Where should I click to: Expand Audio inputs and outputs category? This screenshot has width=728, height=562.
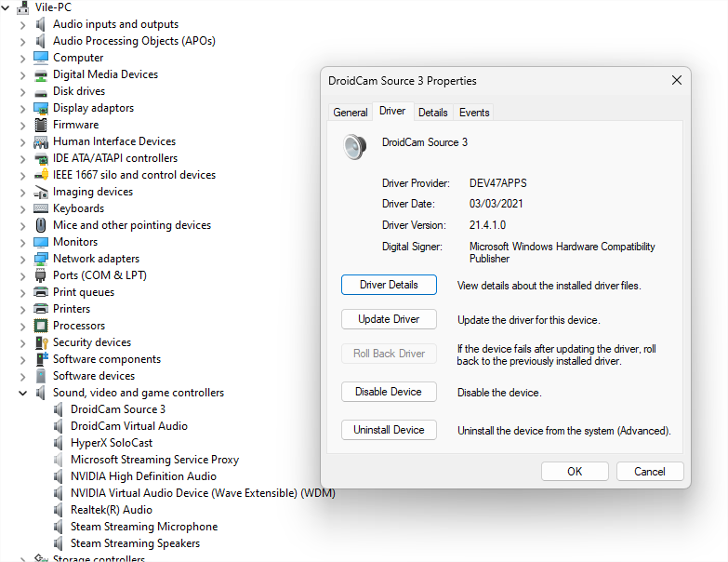[x=22, y=25]
